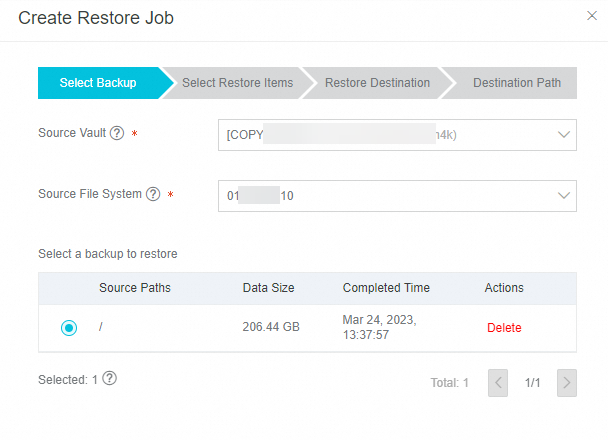
Task: Go to the previous page of backups
Action: click(x=498, y=382)
